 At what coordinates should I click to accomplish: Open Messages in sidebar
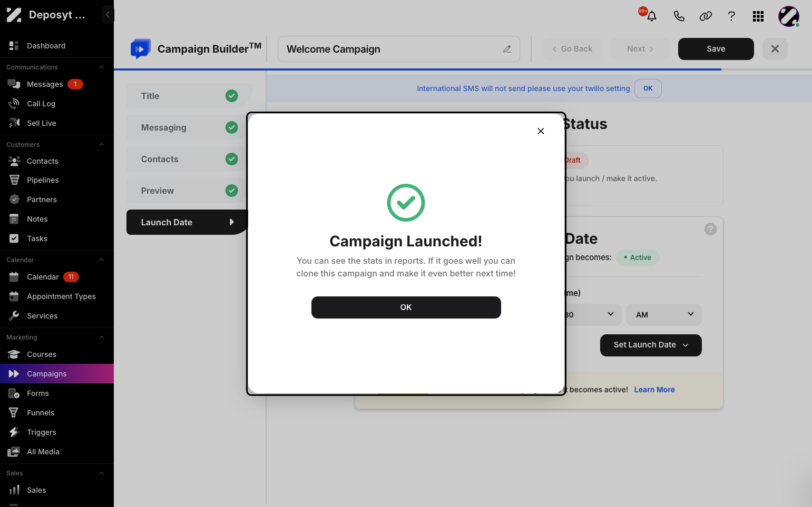(57, 84)
